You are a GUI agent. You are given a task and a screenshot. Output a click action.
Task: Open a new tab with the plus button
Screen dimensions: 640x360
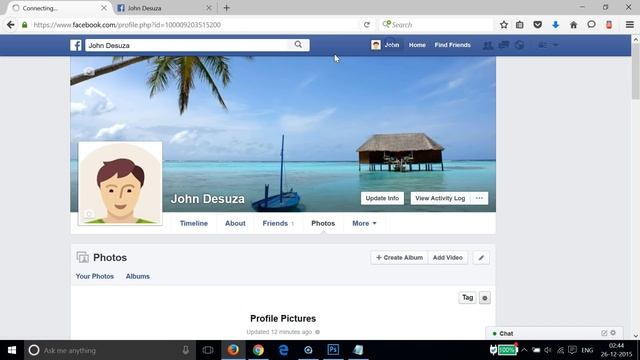(227, 8)
